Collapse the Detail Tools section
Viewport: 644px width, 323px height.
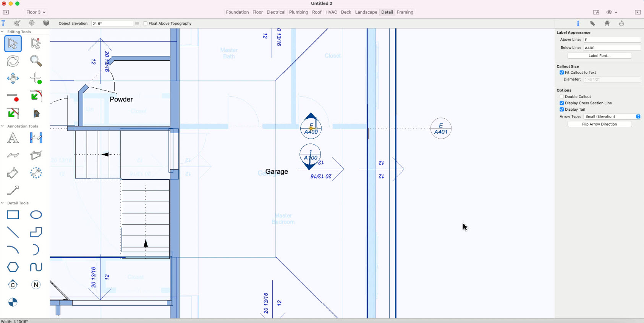2,203
